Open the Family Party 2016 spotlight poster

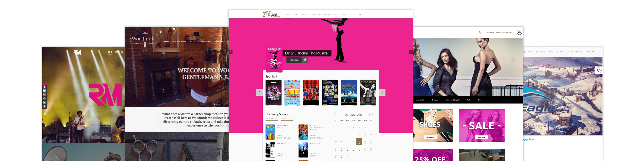click(330, 92)
